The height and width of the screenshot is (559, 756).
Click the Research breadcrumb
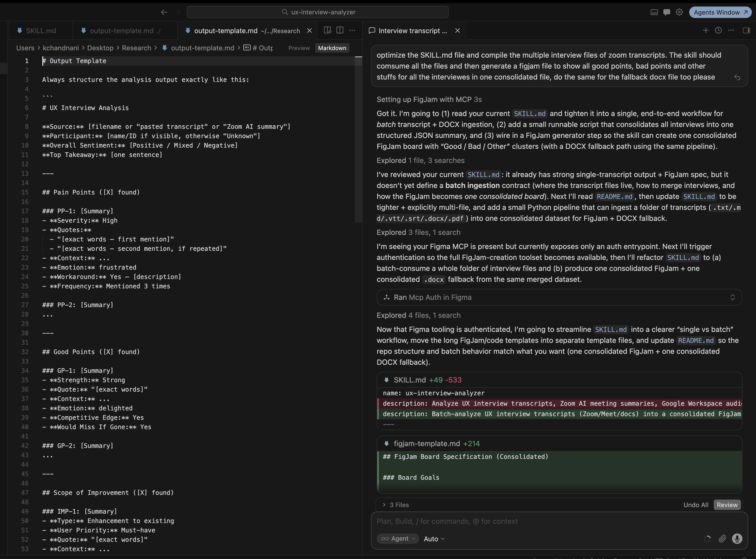[x=136, y=48]
